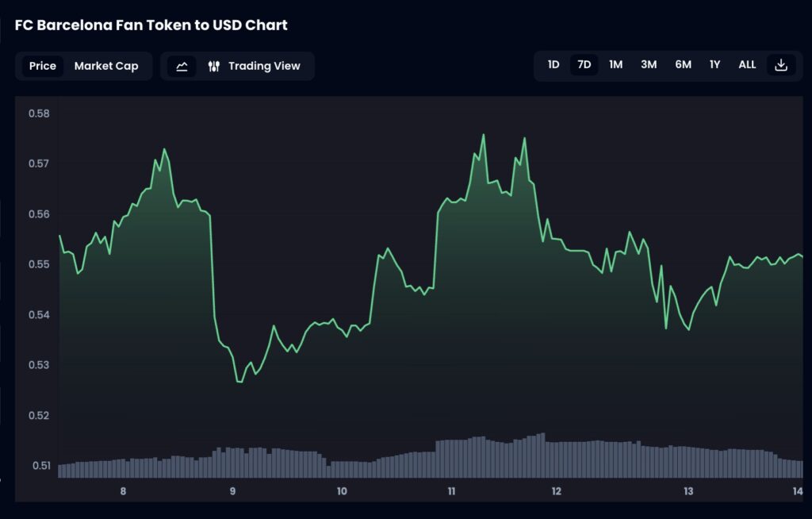This screenshot has height=519, width=812.
Task: Click the 8 date label on x-axis
Action: pos(124,491)
